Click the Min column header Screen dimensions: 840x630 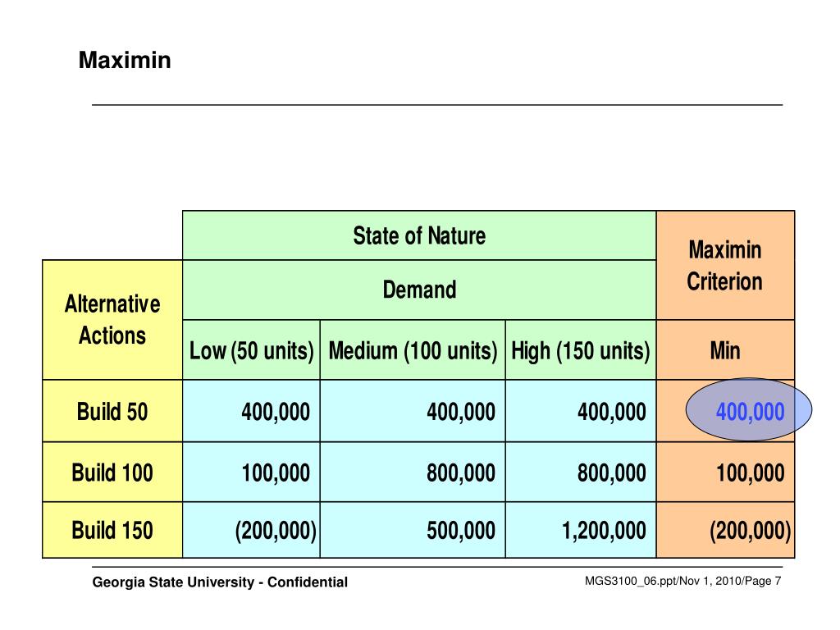(x=725, y=350)
